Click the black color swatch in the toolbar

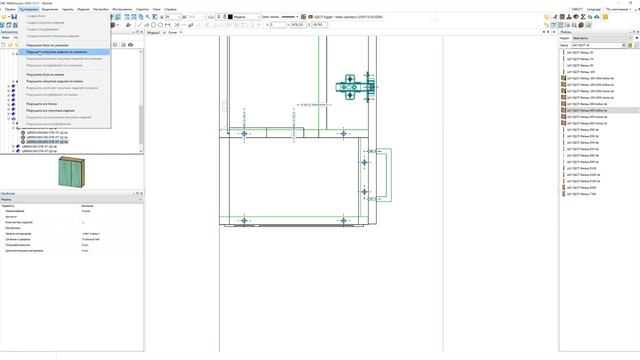(x=230, y=17)
